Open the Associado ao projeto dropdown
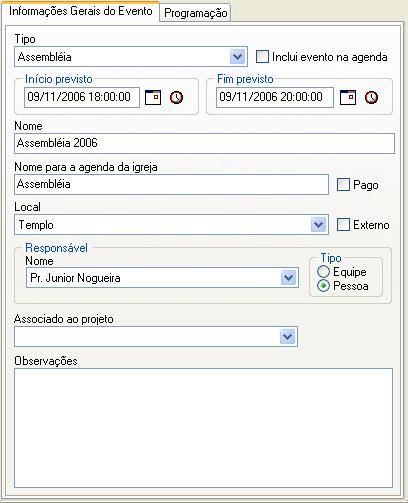This screenshot has width=408, height=503. point(287,337)
